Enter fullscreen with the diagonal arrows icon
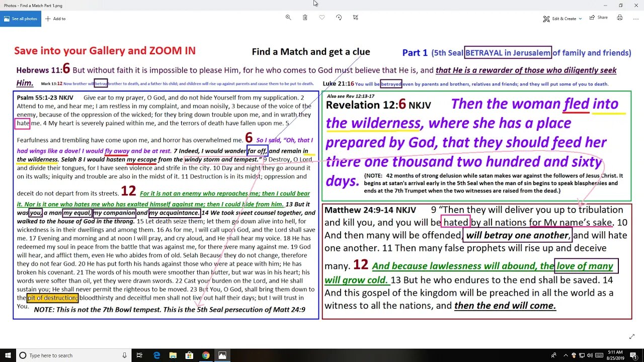The image size is (644, 362). coord(632,336)
